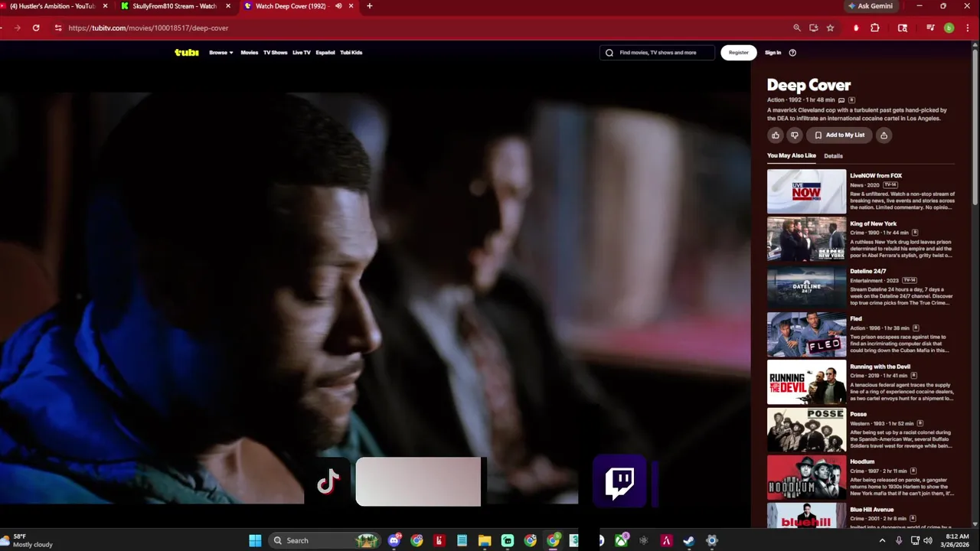Reload the page with refresh icon
This screenshot has height=551, width=980.
(x=36, y=28)
